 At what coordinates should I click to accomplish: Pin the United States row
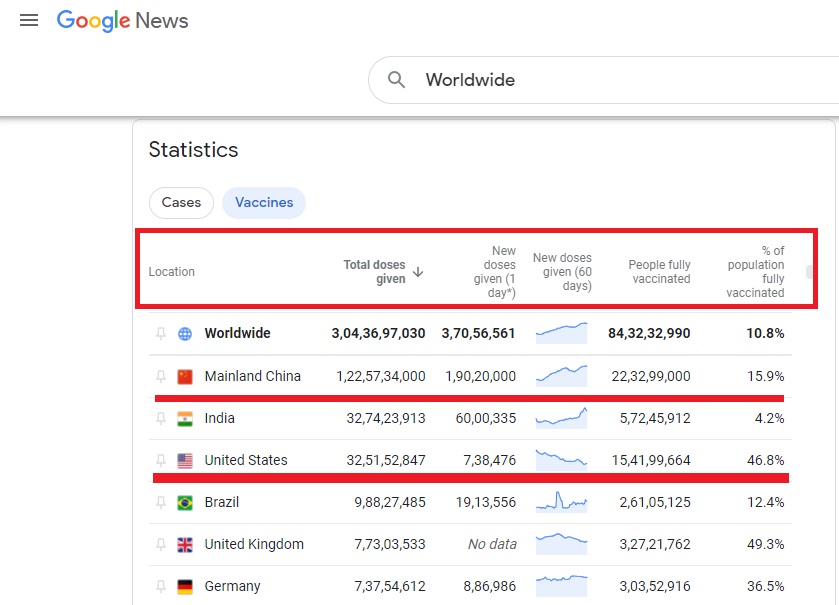click(161, 461)
